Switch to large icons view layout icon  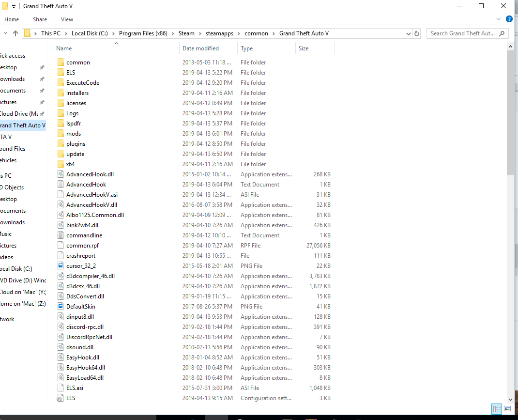[x=507, y=409]
